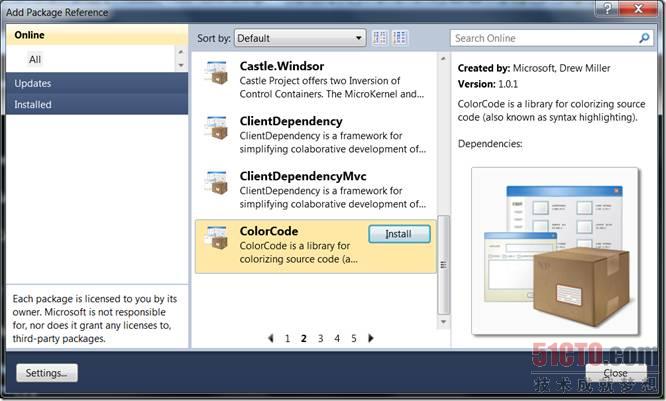The image size is (666, 401).
Task: Click the ColorCode package icon
Action: 217,237
